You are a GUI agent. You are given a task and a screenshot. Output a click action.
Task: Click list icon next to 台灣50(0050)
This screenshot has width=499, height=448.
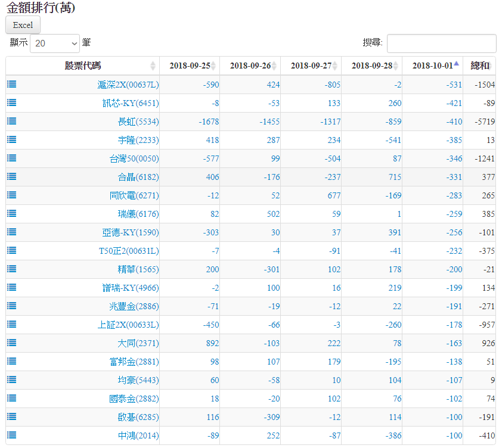pos(11,158)
